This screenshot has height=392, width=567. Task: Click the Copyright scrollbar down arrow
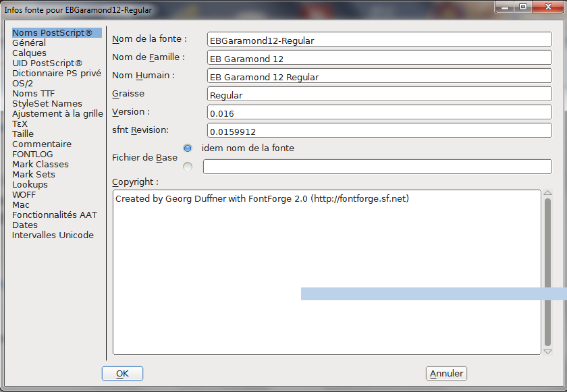tap(547, 351)
